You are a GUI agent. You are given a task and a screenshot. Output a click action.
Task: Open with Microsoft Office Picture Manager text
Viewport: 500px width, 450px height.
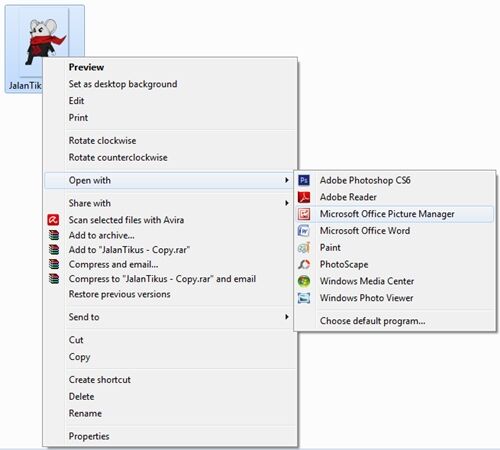[x=387, y=214]
